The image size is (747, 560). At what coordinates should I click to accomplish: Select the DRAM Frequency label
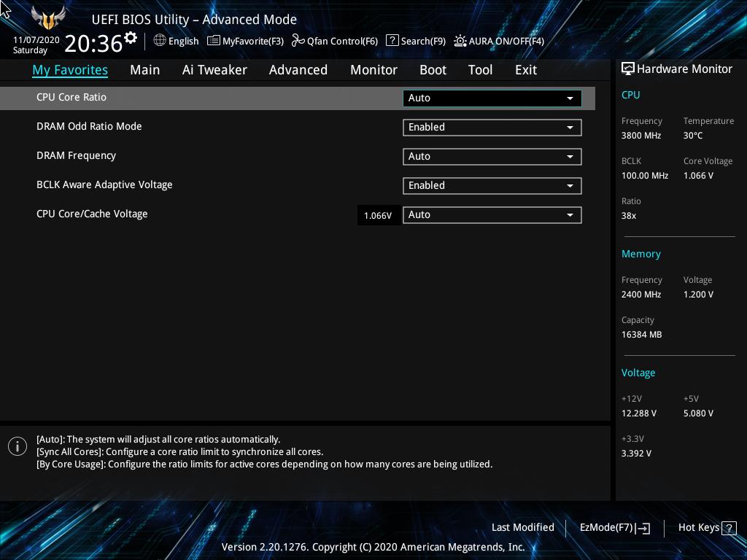76,156
